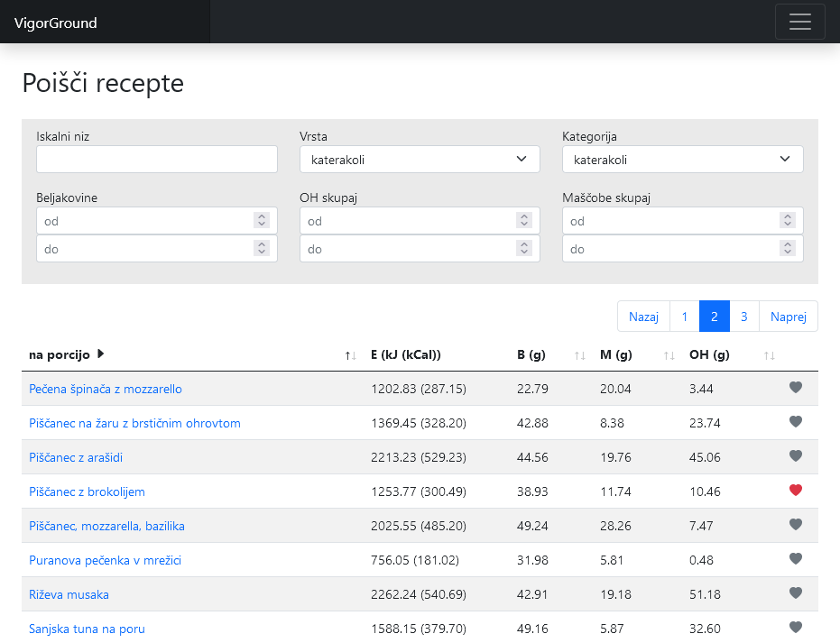This screenshot has height=643, width=840.
Task: Go to page 3 of results
Action: coord(743,317)
